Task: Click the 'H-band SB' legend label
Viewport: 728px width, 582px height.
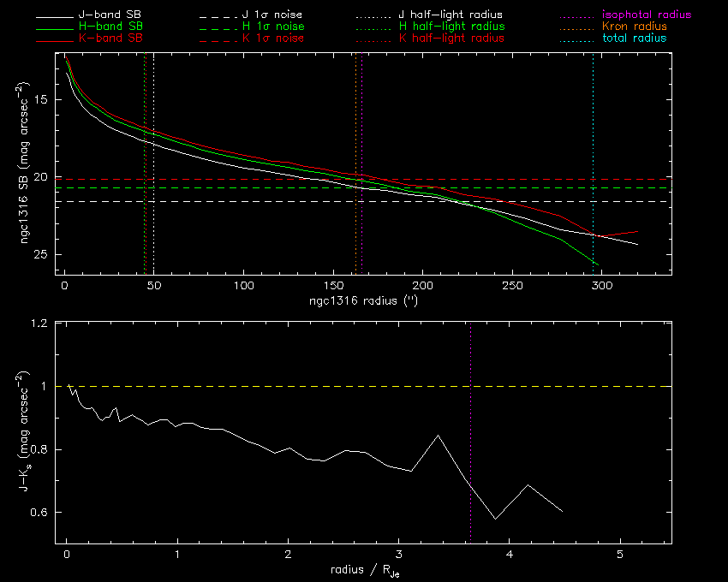Action: click(110, 26)
